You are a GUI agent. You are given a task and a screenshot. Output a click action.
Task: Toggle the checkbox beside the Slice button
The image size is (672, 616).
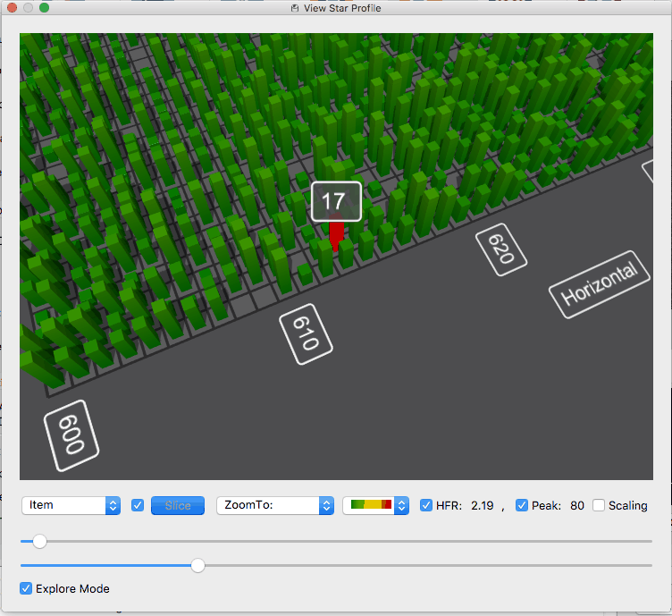coord(138,505)
